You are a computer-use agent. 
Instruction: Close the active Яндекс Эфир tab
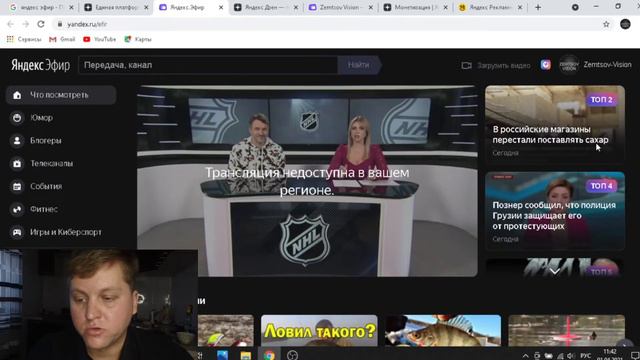(x=221, y=7)
